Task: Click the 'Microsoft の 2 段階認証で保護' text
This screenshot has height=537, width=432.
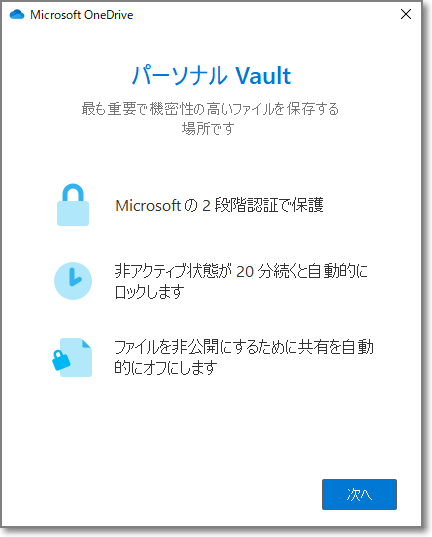Action: click(219, 205)
